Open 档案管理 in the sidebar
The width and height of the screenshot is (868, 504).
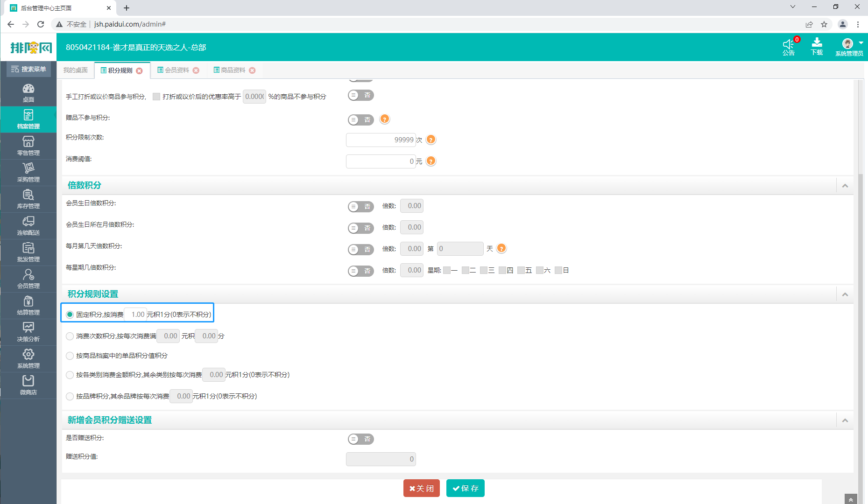click(28, 119)
